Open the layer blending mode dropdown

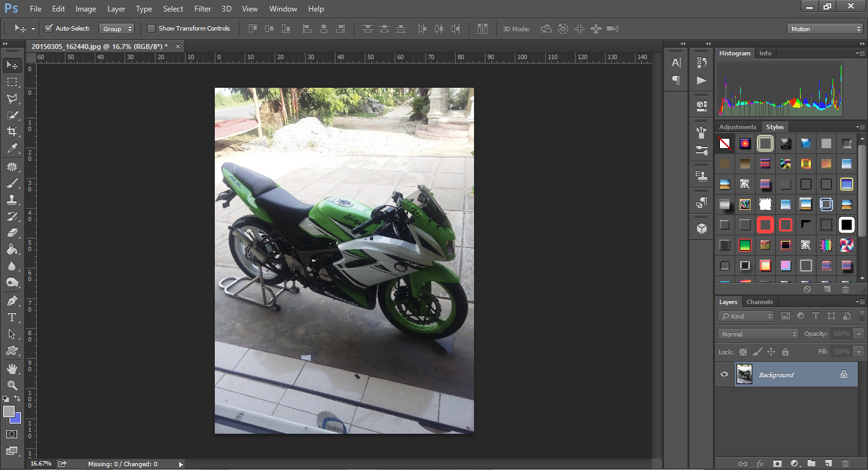pyautogui.click(x=757, y=333)
